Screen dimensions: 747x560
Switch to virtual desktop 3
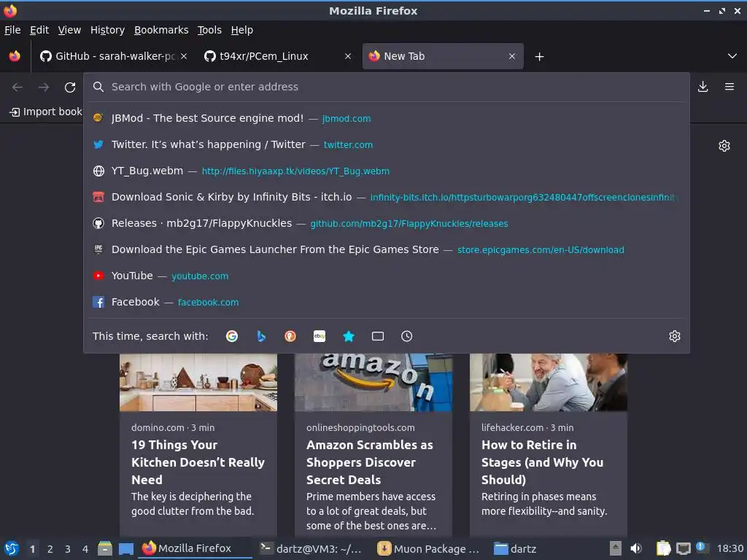click(68, 549)
